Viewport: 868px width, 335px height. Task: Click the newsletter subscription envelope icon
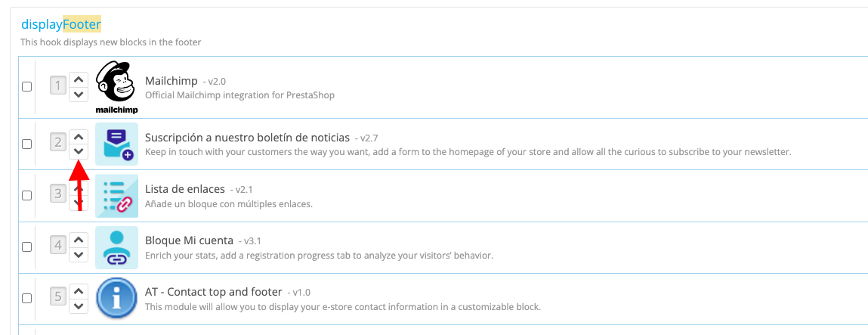tap(117, 144)
